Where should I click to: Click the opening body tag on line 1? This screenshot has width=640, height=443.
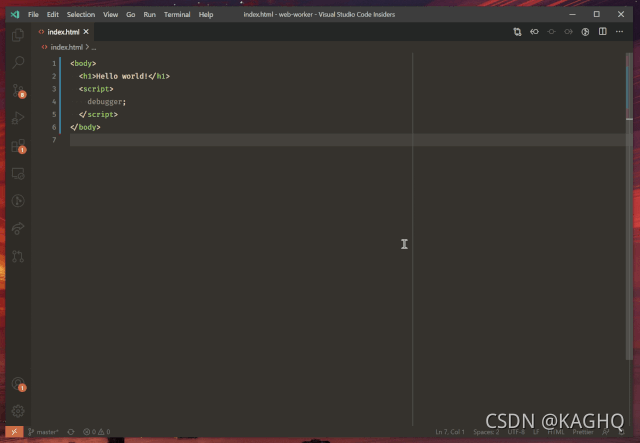pos(83,63)
